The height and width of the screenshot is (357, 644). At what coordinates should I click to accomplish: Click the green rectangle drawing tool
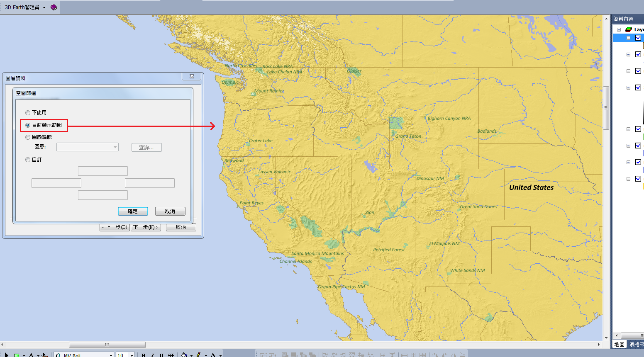click(17, 355)
